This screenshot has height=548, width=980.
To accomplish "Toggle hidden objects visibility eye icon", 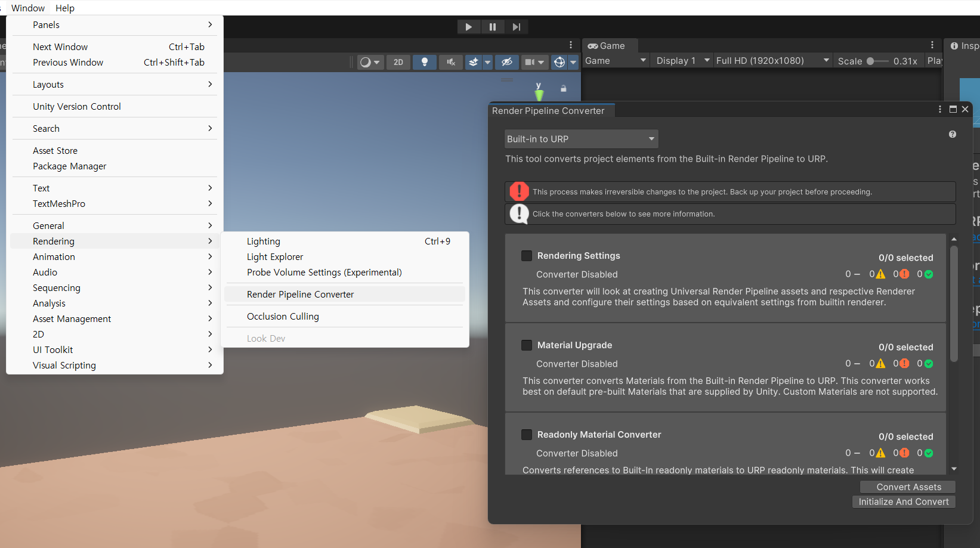I will click(507, 62).
